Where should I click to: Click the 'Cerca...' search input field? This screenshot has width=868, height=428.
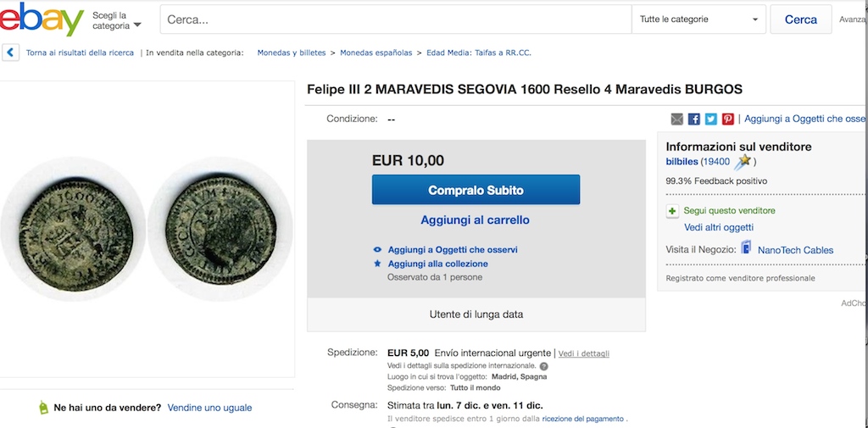coord(394,19)
